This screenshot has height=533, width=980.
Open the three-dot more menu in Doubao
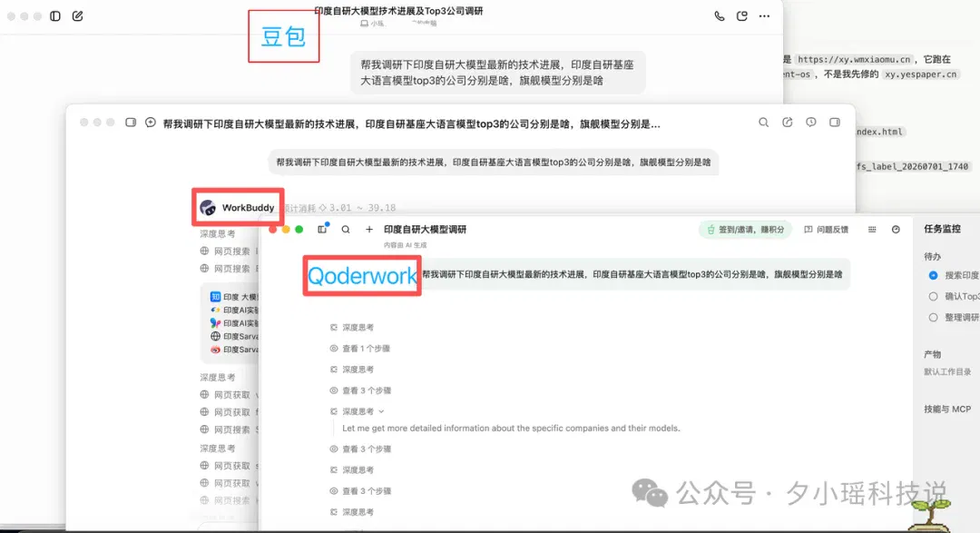pos(764,16)
